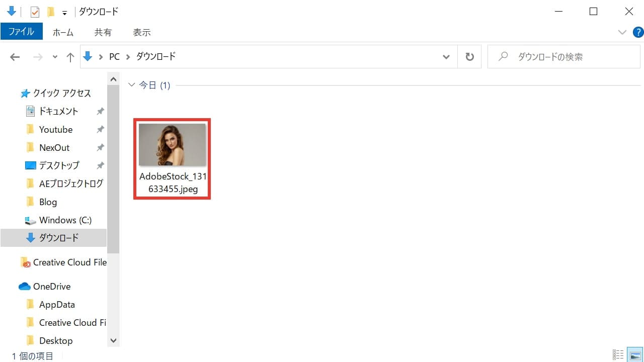Click the download folder icon in address bar

pyautogui.click(x=88, y=57)
